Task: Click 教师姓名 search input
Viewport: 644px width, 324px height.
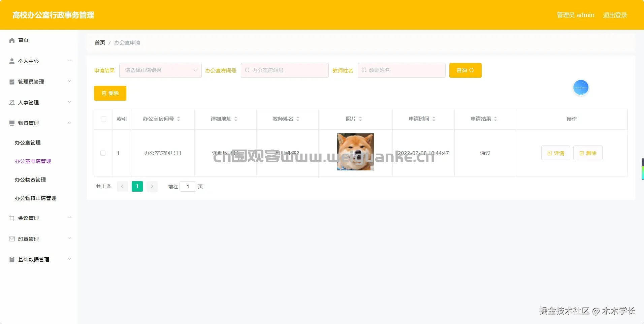Action: [401, 70]
